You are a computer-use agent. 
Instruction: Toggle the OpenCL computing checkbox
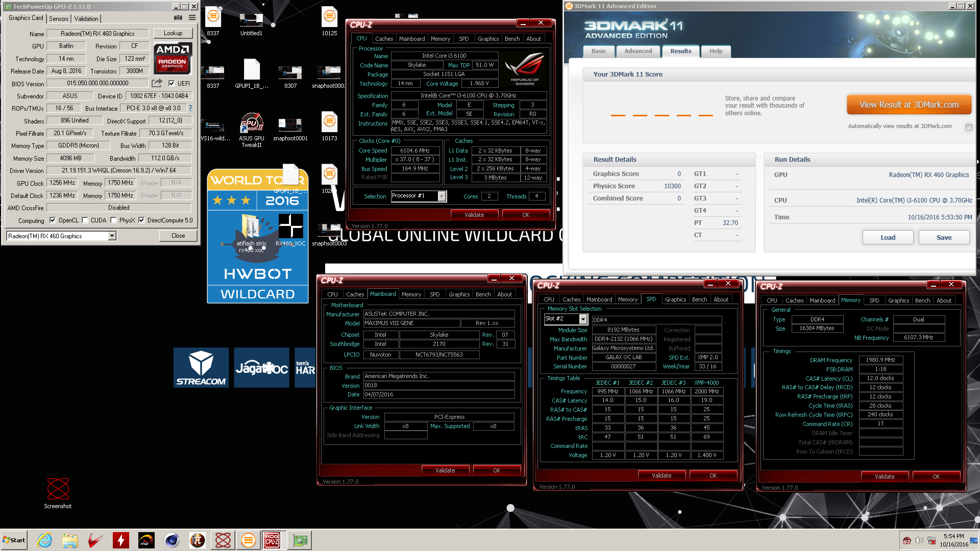53,220
